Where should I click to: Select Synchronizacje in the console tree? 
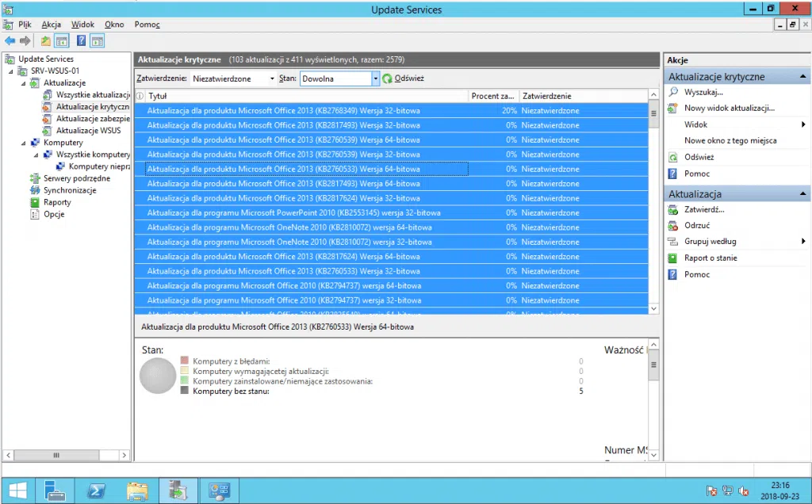[x=70, y=190]
